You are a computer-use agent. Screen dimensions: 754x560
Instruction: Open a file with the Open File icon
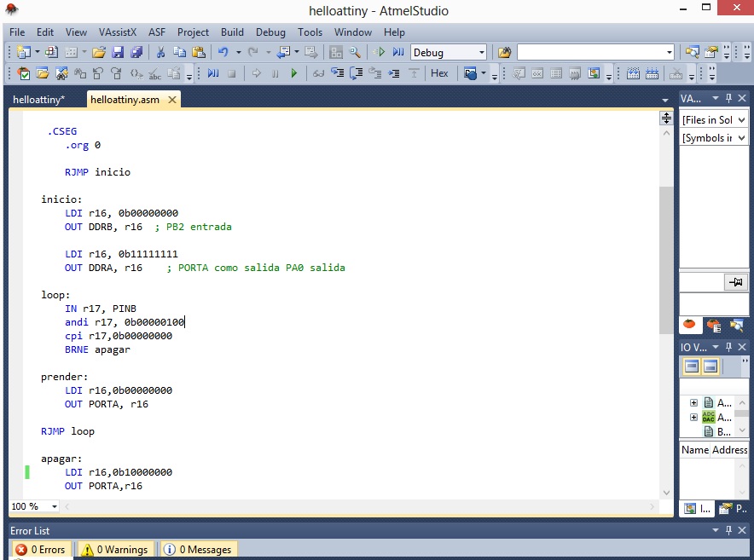[99, 52]
